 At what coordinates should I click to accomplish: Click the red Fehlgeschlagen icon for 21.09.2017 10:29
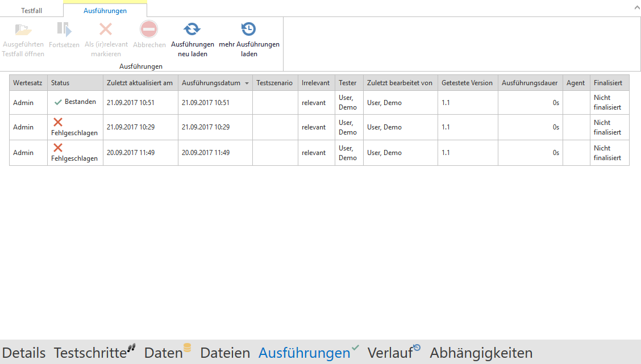coord(58,122)
